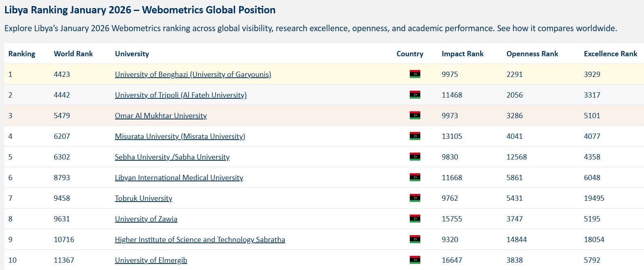The image size is (644, 270).
Task: Click Libya flag in Omar Al Mukhtar row
Action: [415, 115]
